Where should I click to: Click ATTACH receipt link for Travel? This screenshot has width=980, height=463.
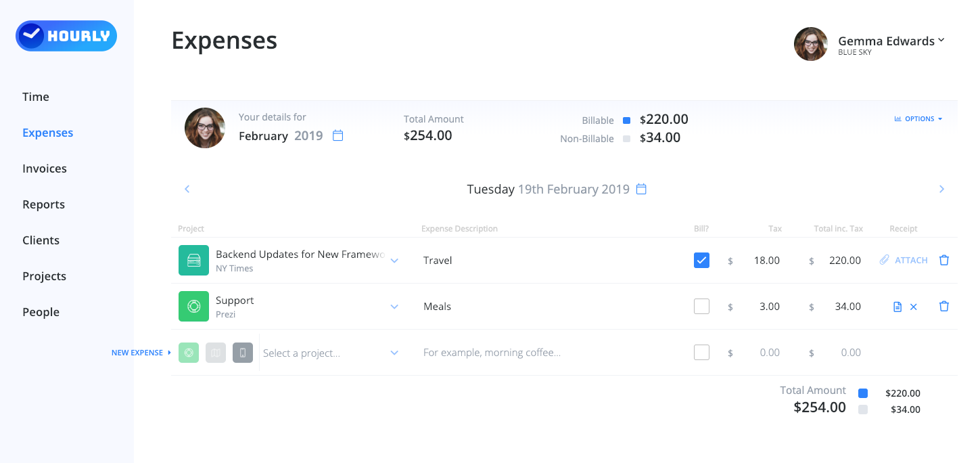click(911, 261)
